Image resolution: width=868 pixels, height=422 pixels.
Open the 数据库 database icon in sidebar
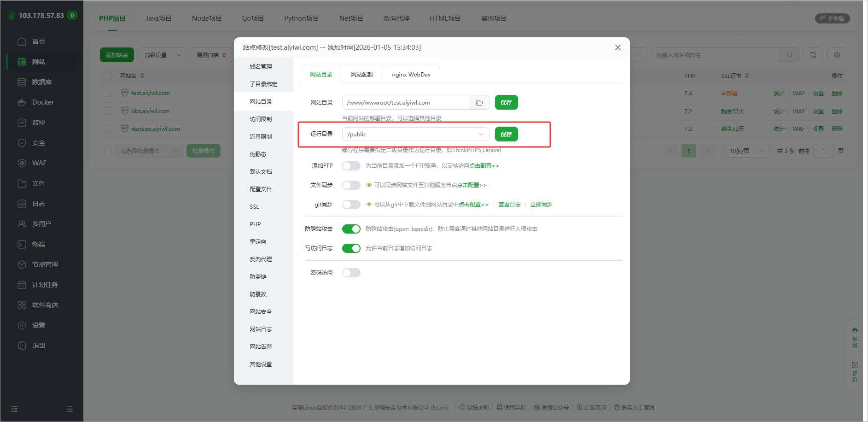(x=22, y=82)
